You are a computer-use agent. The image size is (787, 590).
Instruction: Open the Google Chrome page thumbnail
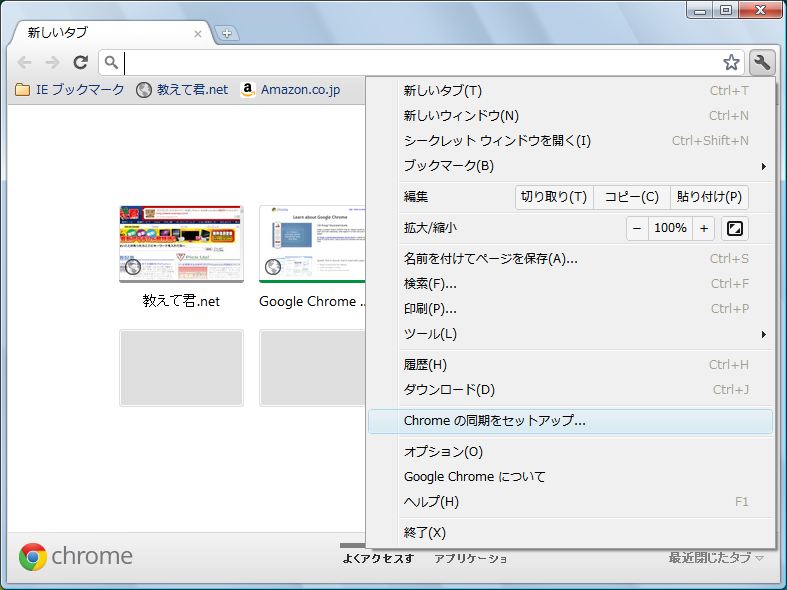click(312, 244)
